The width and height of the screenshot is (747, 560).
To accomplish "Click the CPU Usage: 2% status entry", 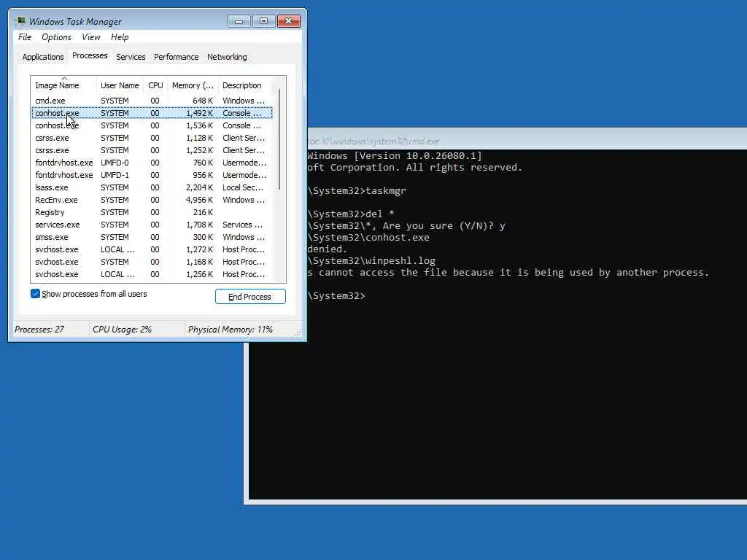I will 122,330.
